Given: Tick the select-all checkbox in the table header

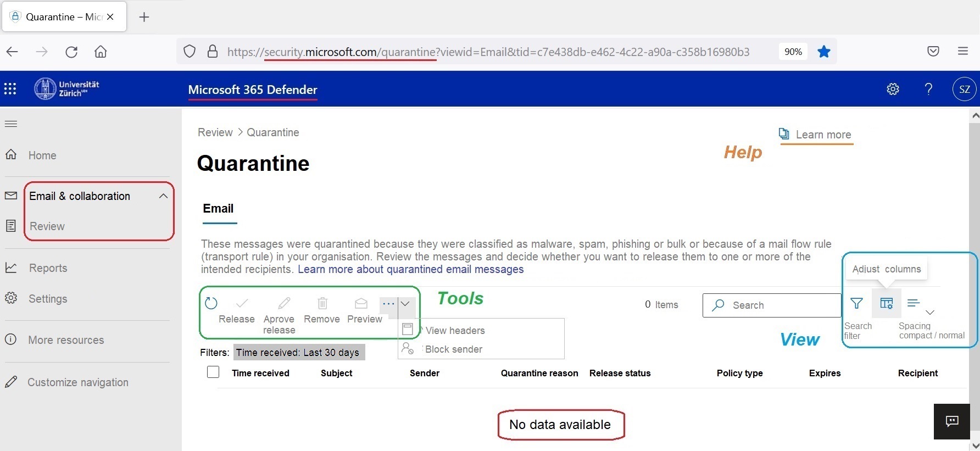Looking at the screenshot, I should click(213, 372).
